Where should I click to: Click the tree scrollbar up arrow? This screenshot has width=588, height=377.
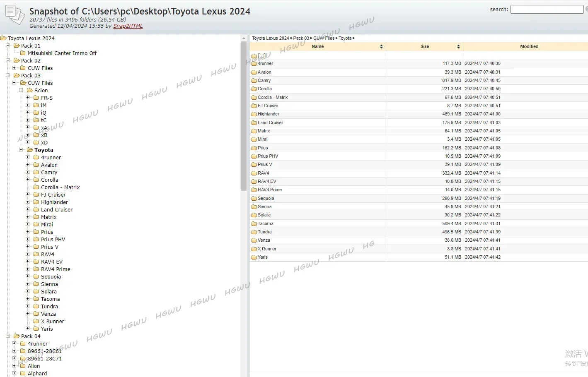click(244, 38)
